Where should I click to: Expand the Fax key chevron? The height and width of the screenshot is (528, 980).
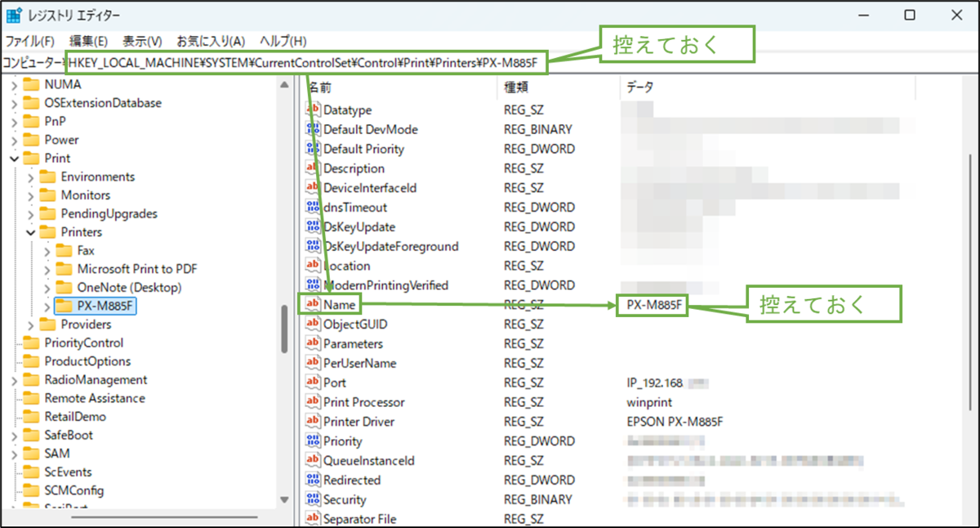[47, 251]
